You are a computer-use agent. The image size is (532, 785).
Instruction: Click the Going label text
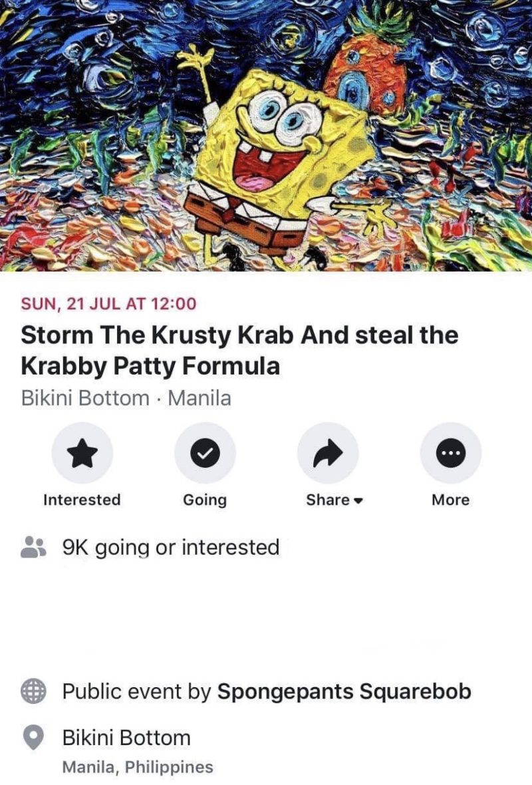pos(205,500)
